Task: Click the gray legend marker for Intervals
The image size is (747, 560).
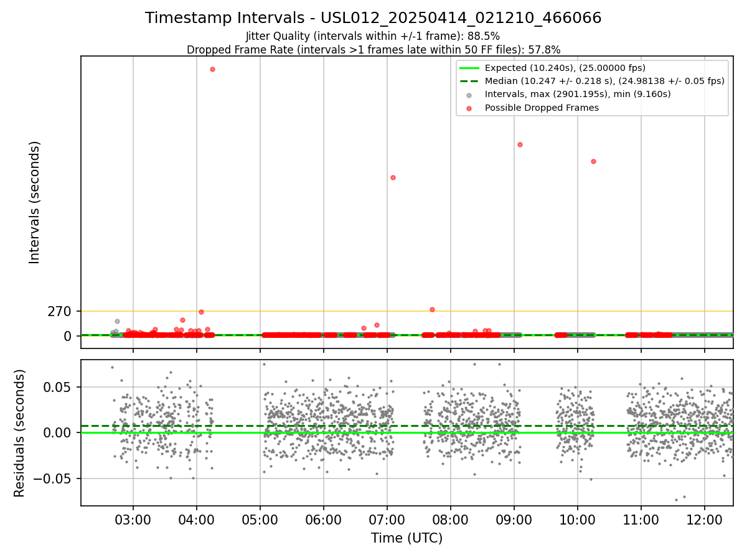Action: 469,95
